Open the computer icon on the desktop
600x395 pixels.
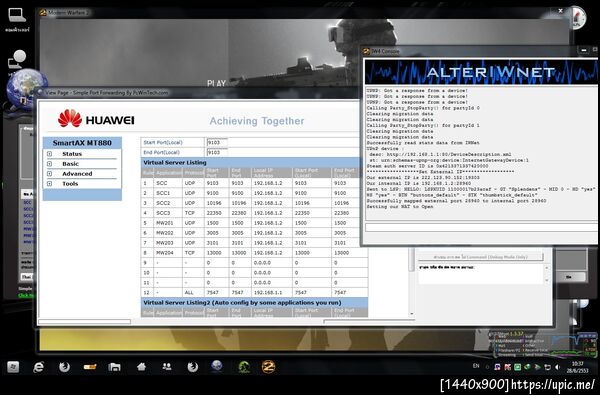(17, 19)
